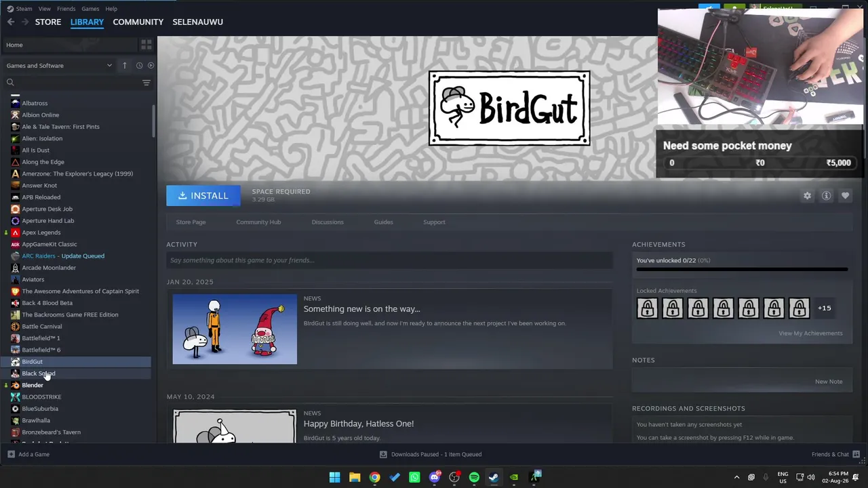Screen dimensions: 868x488
Task: Click the library search magnifier icon
Action: tap(10, 83)
